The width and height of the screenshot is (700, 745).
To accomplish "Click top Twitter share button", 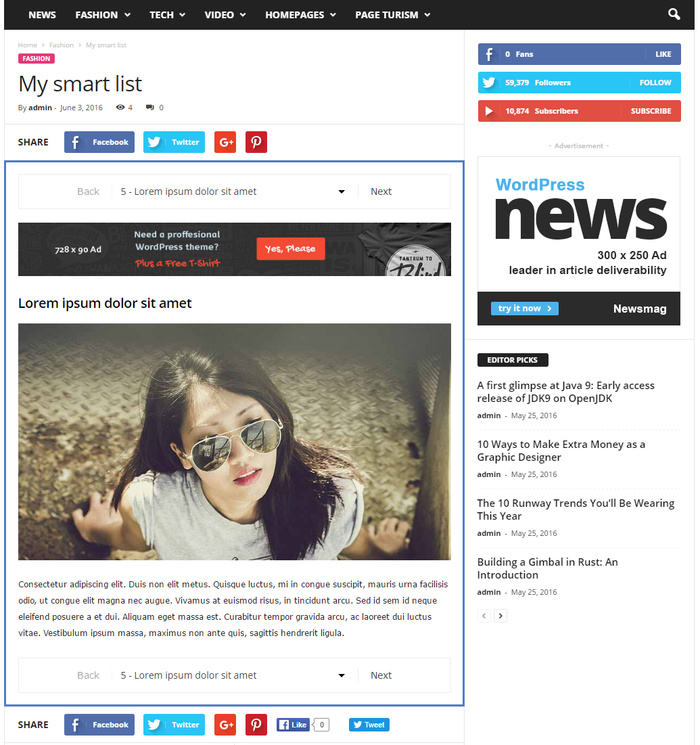I will pyautogui.click(x=174, y=142).
